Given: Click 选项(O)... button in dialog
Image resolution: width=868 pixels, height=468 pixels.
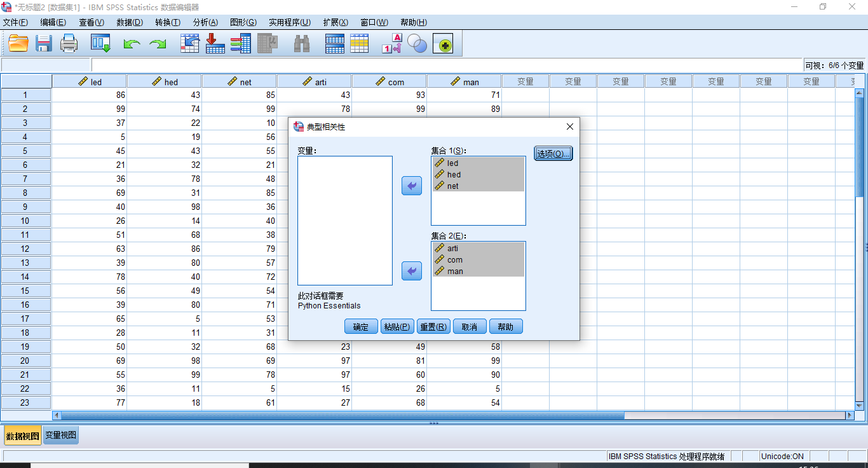Looking at the screenshot, I should click(553, 153).
